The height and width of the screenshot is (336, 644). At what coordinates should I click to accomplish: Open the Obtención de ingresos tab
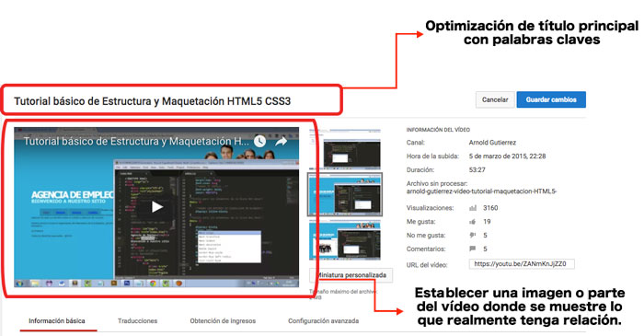(x=223, y=320)
